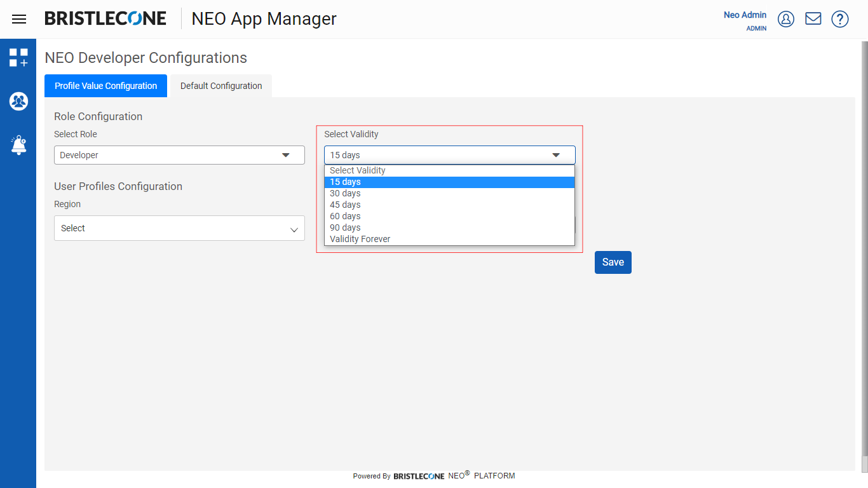Click the add apps grid icon in sidebar

tap(18, 58)
